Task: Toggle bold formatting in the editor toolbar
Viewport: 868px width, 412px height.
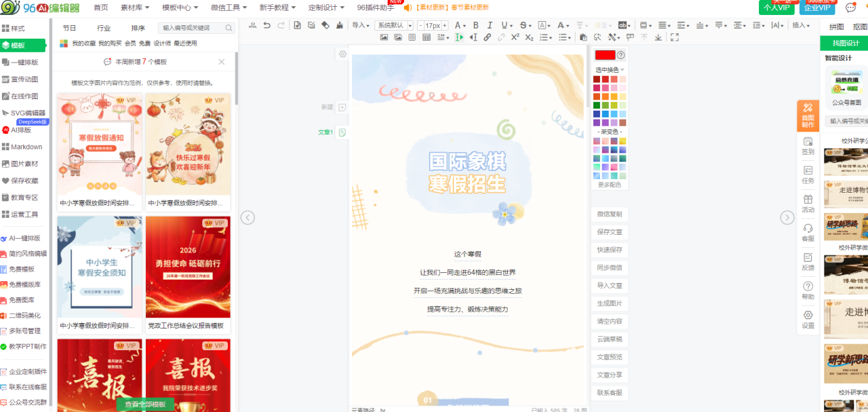Action: coord(475,25)
